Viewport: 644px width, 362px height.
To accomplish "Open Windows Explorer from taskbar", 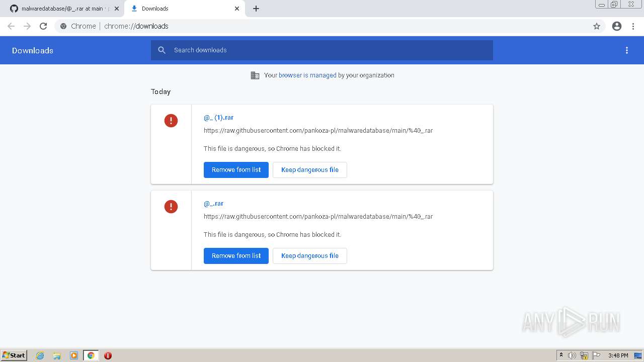I will pos(57,355).
